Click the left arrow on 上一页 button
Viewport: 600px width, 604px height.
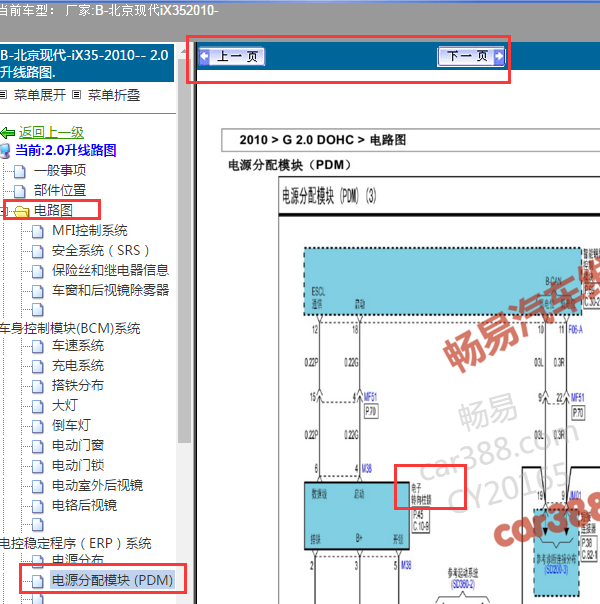coord(204,57)
